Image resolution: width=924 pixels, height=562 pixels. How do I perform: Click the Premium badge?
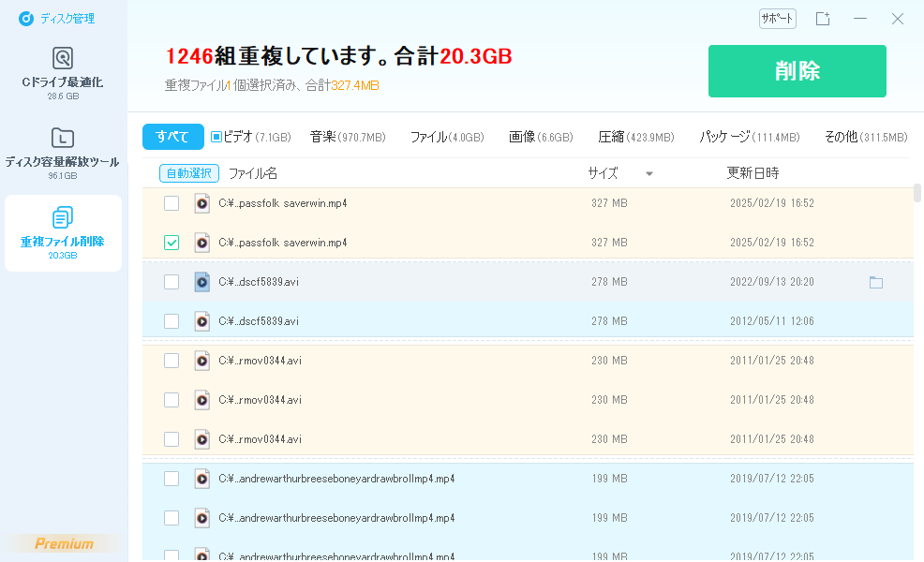(64, 544)
